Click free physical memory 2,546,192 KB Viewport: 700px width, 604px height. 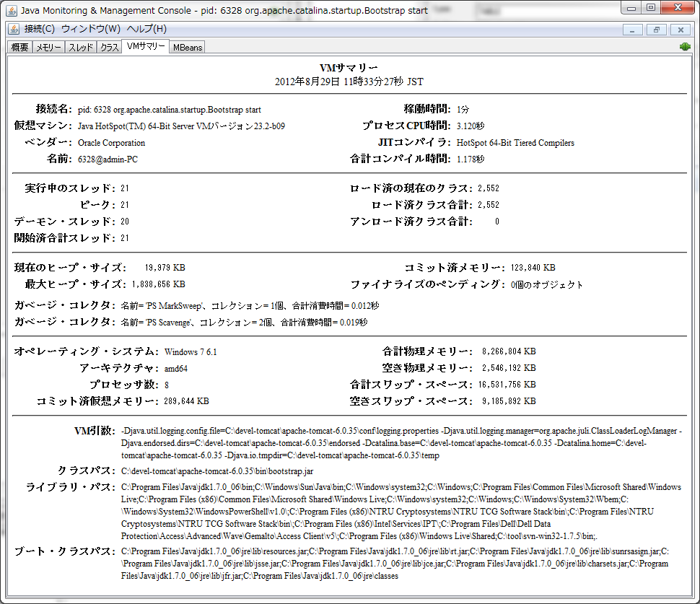509,368
